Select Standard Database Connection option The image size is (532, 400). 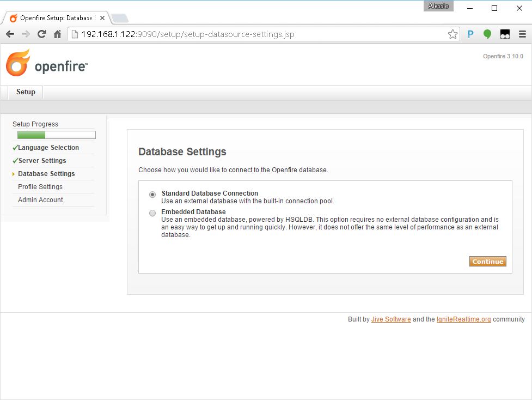click(x=152, y=194)
